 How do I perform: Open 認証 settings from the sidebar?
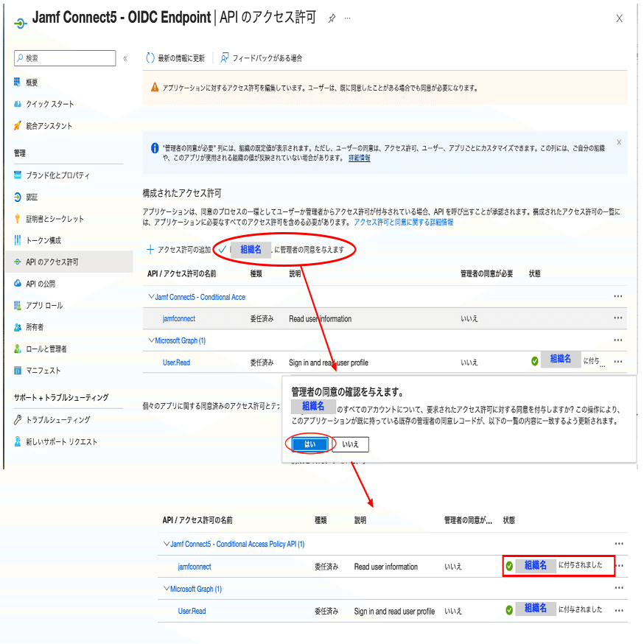[35, 197]
